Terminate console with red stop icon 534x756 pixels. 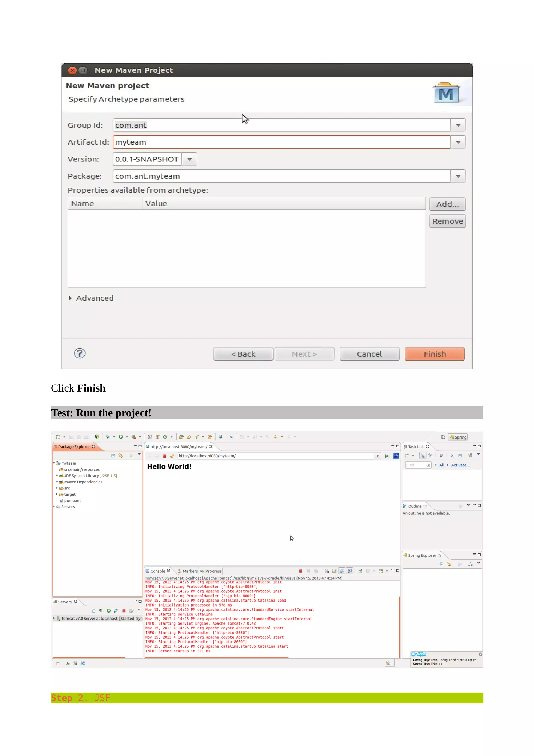[x=300, y=571]
